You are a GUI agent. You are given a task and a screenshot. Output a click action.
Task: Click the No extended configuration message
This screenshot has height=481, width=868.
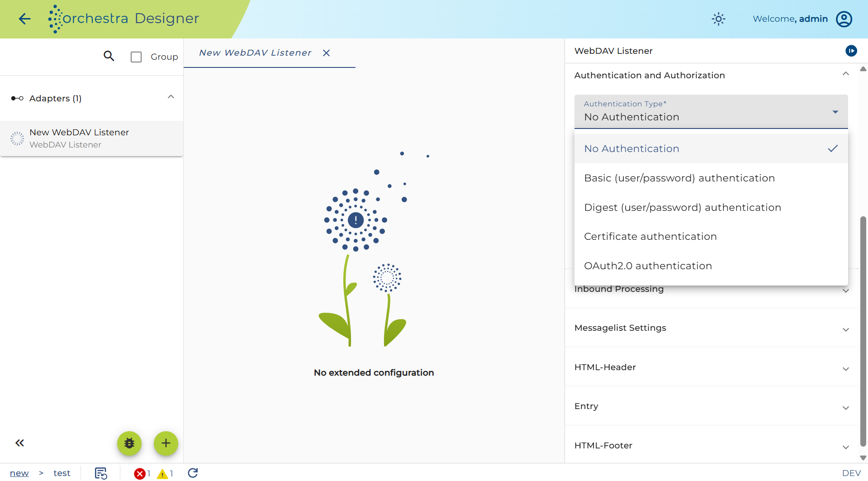click(x=374, y=372)
